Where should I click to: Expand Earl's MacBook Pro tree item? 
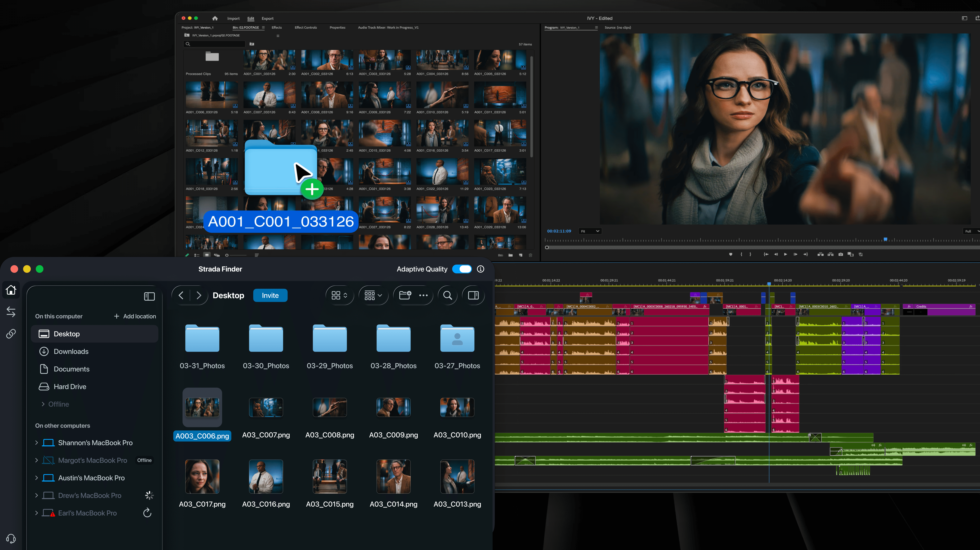[37, 513]
